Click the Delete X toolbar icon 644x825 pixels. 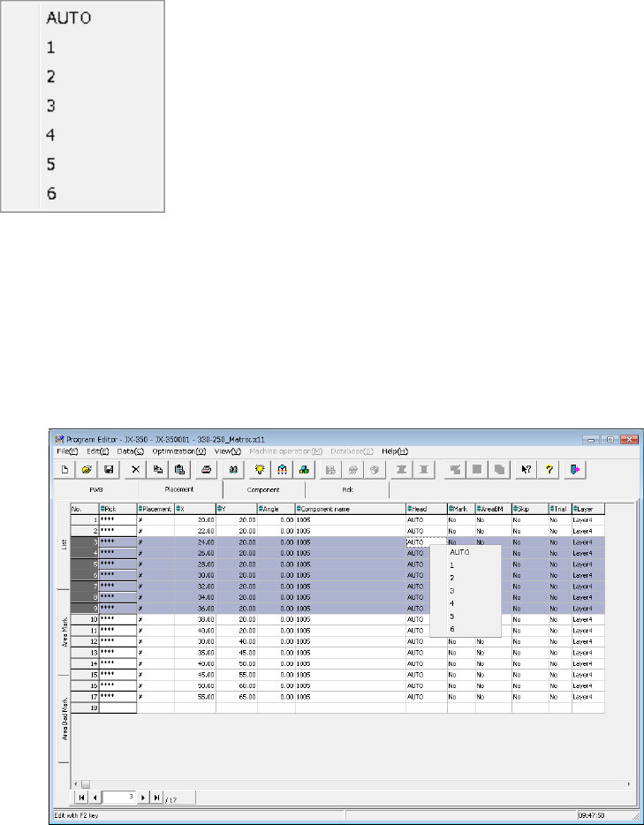pyautogui.click(x=135, y=470)
